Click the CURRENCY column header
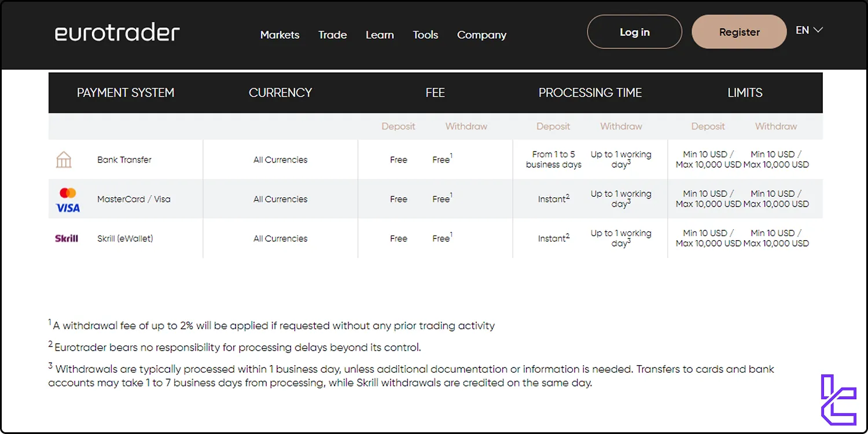 click(x=280, y=93)
